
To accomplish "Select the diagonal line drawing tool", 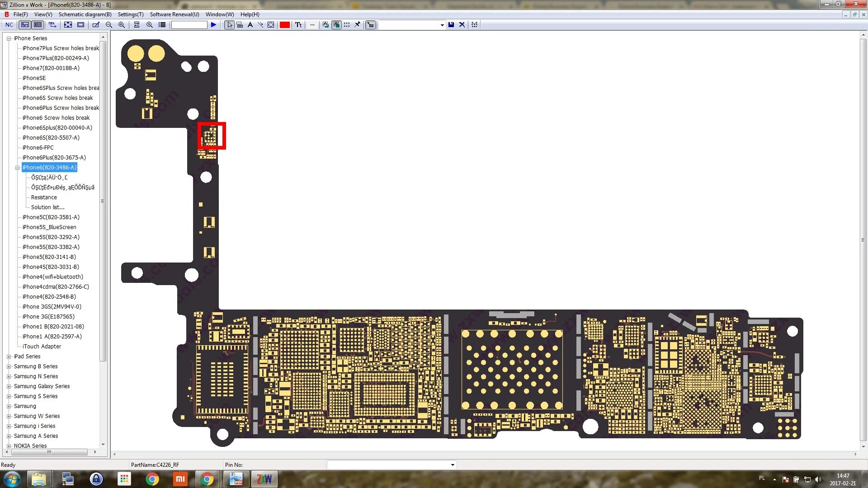I will [260, 25].
